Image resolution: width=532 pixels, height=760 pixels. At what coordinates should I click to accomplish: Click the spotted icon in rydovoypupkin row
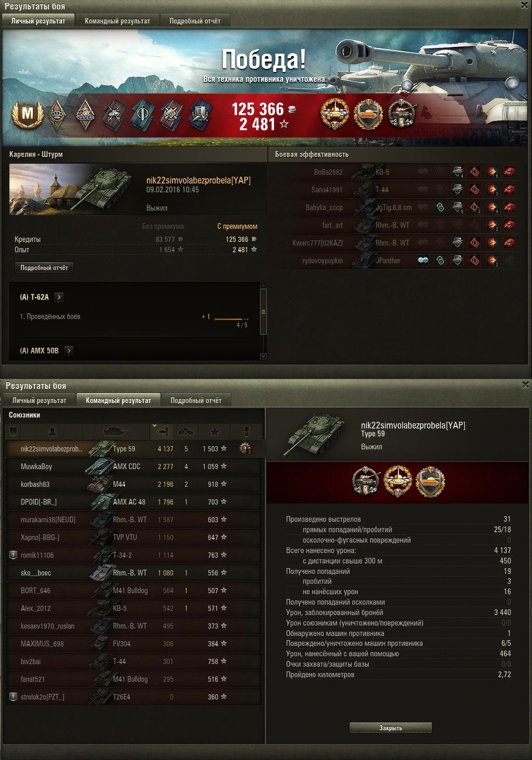click(x=423, y=261)
